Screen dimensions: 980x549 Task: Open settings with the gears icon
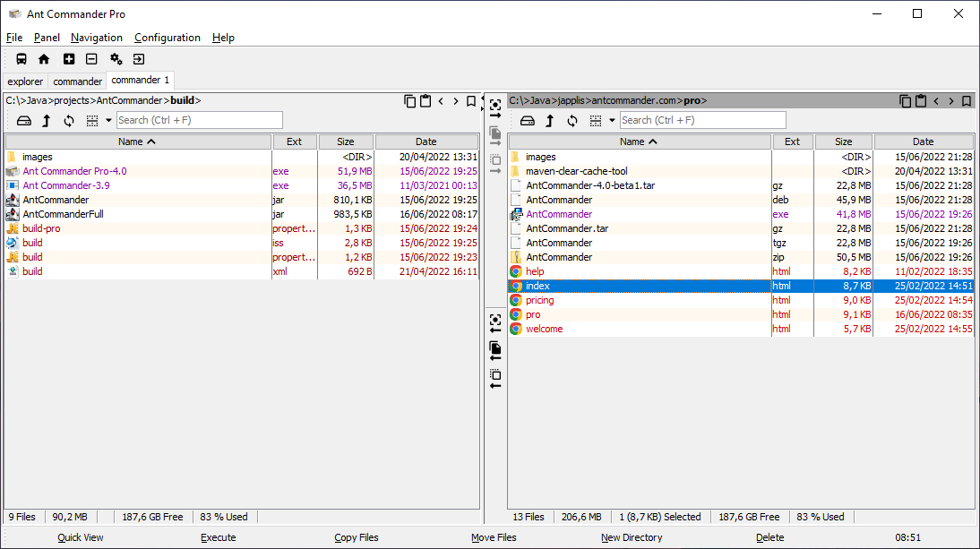116,59
